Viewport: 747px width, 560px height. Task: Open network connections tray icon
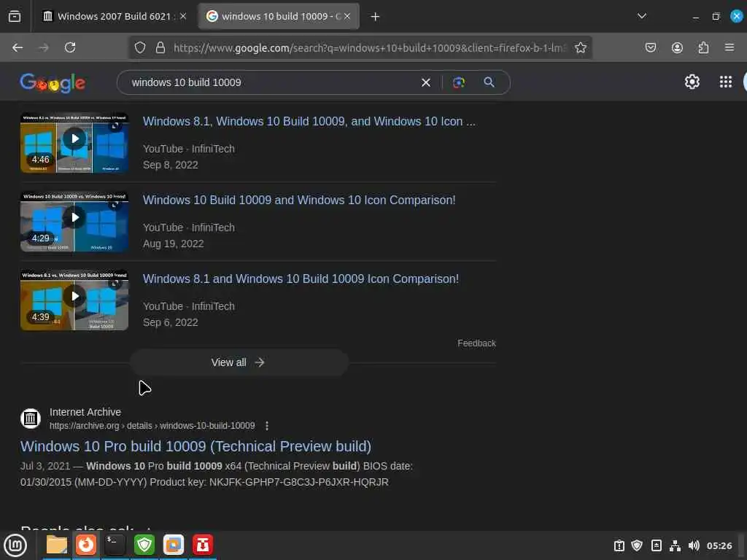click(x=675, y=545)
